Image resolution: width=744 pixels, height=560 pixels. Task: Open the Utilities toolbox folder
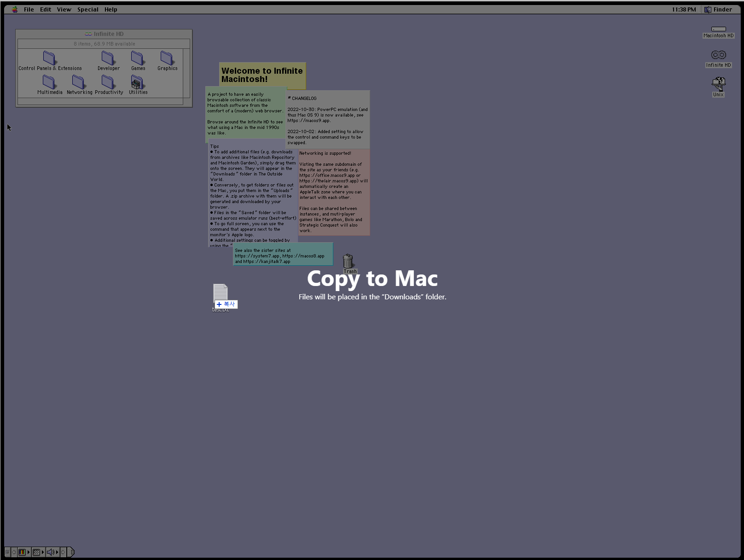click(x=138, y=85)
